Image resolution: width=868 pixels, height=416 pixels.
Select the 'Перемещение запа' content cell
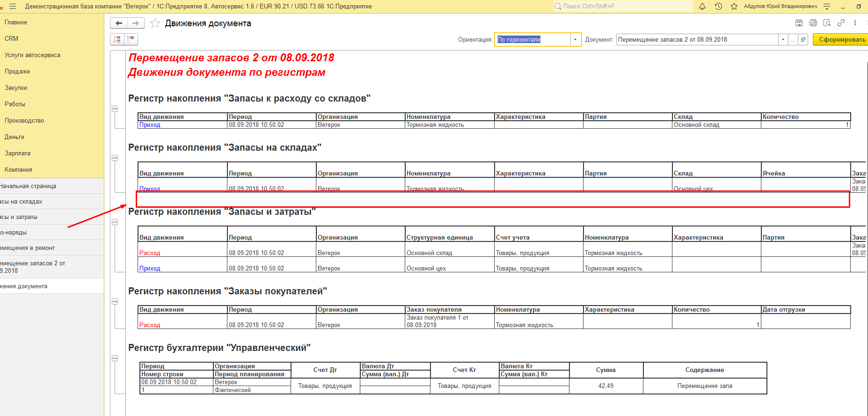tap(705, 386)
